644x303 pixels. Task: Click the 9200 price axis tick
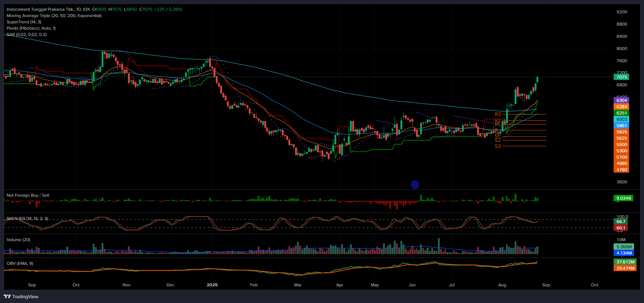coord(622,12)
